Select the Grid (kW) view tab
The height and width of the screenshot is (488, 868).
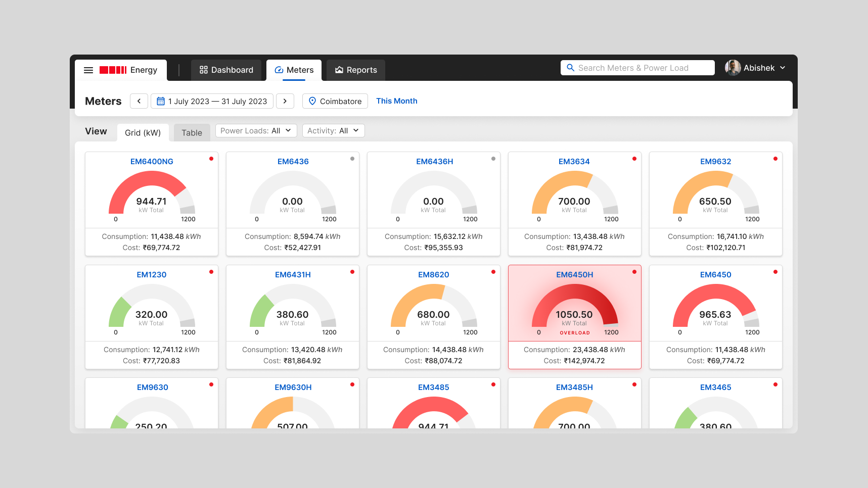pos(143,132)
